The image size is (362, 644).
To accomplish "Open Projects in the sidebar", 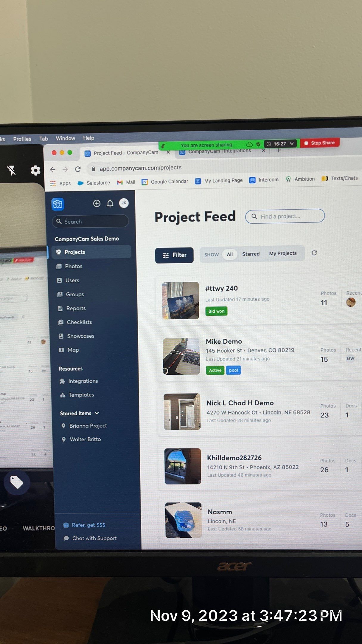I will click(91, 252).
